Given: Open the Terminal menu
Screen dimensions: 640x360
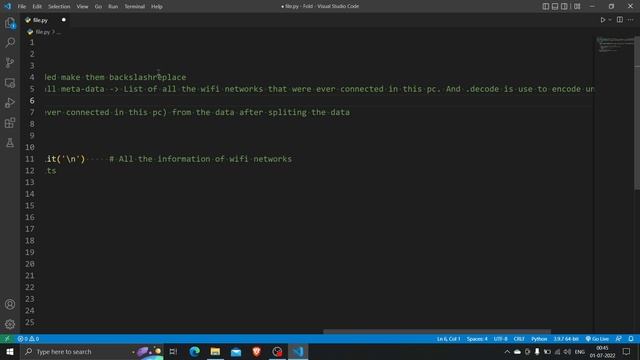Looking at the screenshot, I should click(x=134, y=7).
